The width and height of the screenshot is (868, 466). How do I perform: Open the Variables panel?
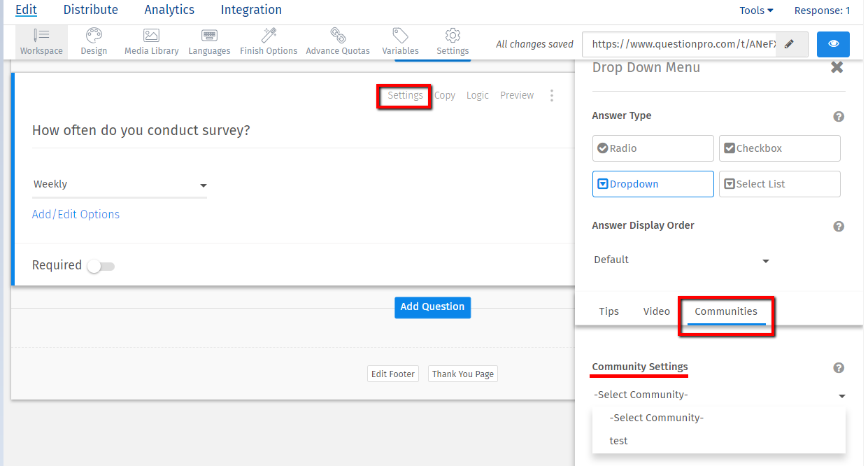tap(400, 42)
